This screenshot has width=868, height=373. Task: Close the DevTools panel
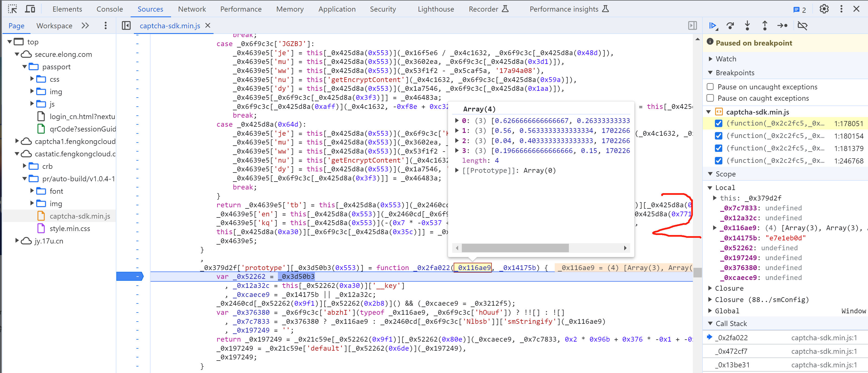tap(856, 9)
